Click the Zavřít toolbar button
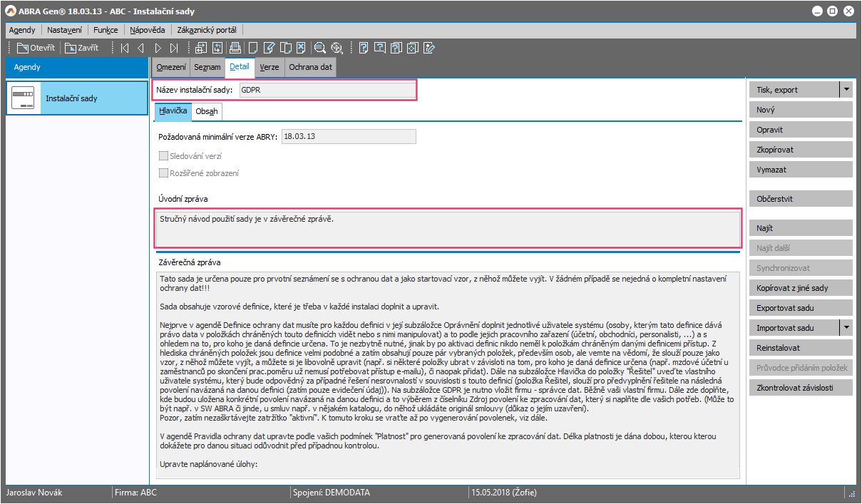The height and width of the screenshot is (504, 862). 81,48
